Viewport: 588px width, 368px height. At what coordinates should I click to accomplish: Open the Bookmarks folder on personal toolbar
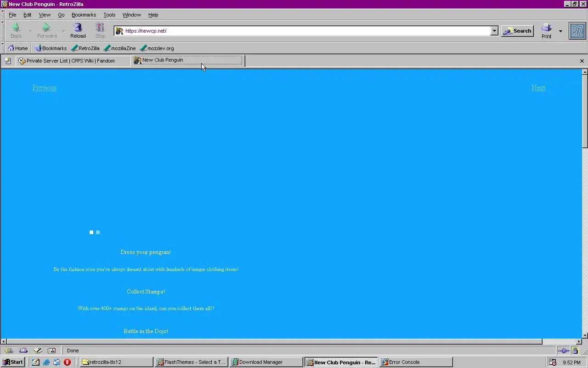[x=51, y=48]
